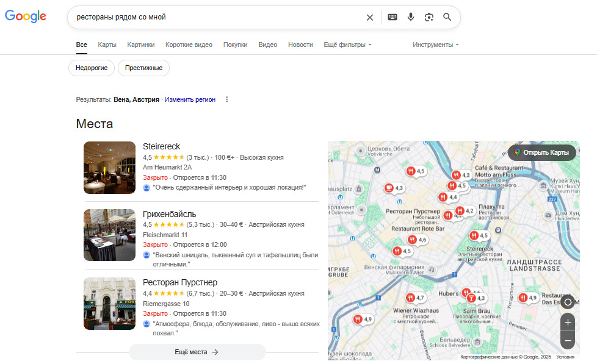Click the Steirereck interior photo thumbnail
Screen dimensions: 597x364
click(110, 168)
